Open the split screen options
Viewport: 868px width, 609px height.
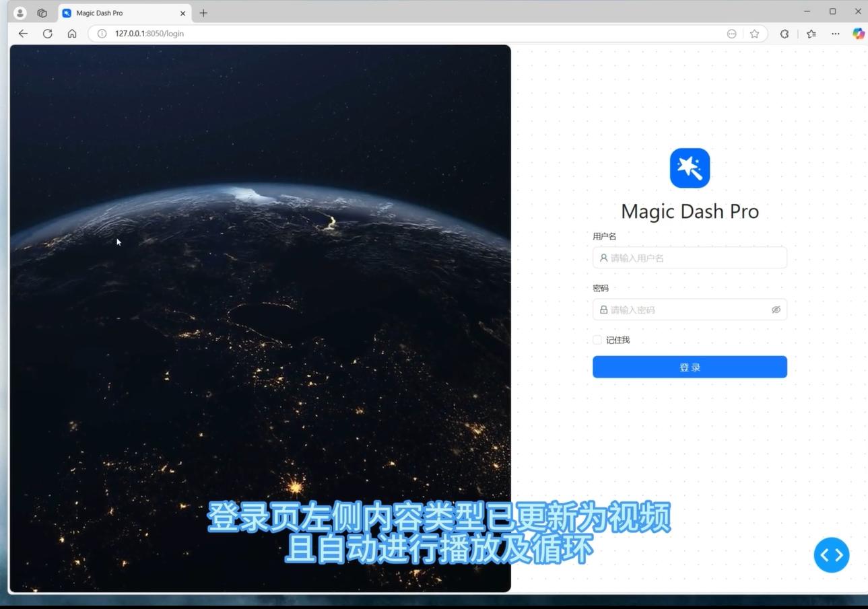click(x=731, y=33)
